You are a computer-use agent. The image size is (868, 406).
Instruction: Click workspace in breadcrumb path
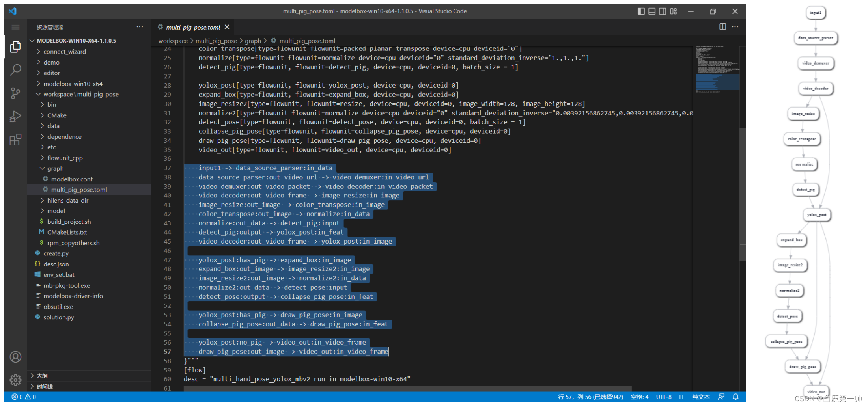tap(173, 41)
